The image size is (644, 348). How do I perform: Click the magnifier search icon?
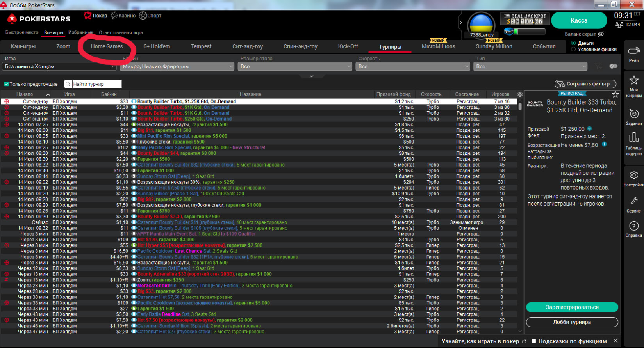[x=68, y=84]
